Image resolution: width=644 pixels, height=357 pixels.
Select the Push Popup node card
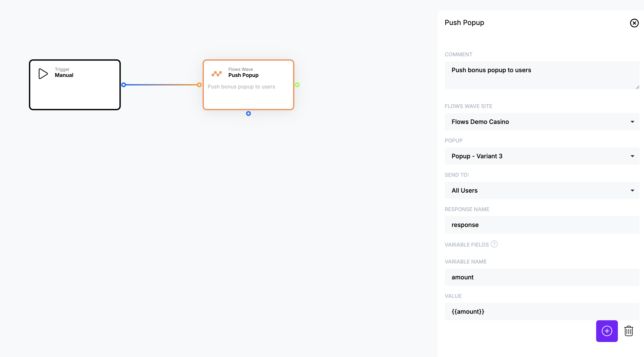click(x=248, y=99)
